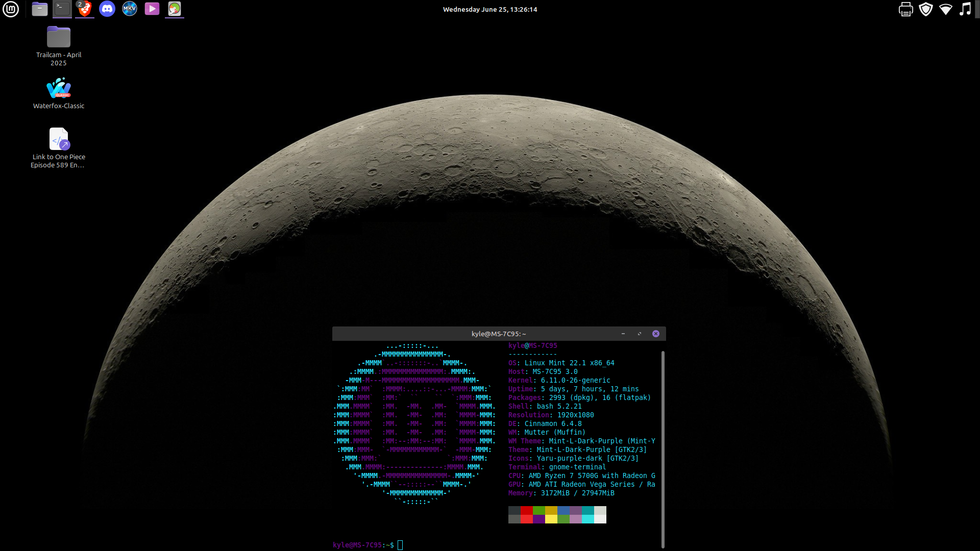980x551 pixels.
Task: Click the terminal prompt cursor after kyle@MS-7C95:~$
Action: coord(400,545)
